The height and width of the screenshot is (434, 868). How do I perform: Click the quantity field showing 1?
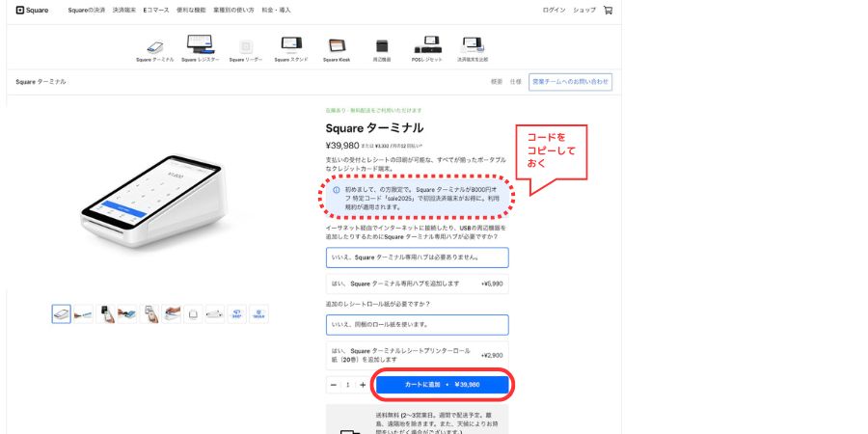click(x=347, y=385)
